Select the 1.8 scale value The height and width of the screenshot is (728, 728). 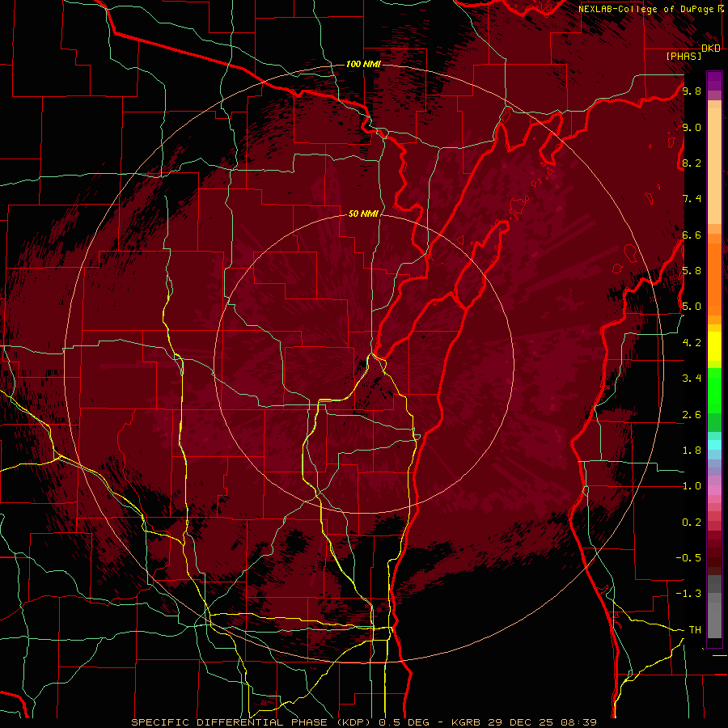coord(692,451)
